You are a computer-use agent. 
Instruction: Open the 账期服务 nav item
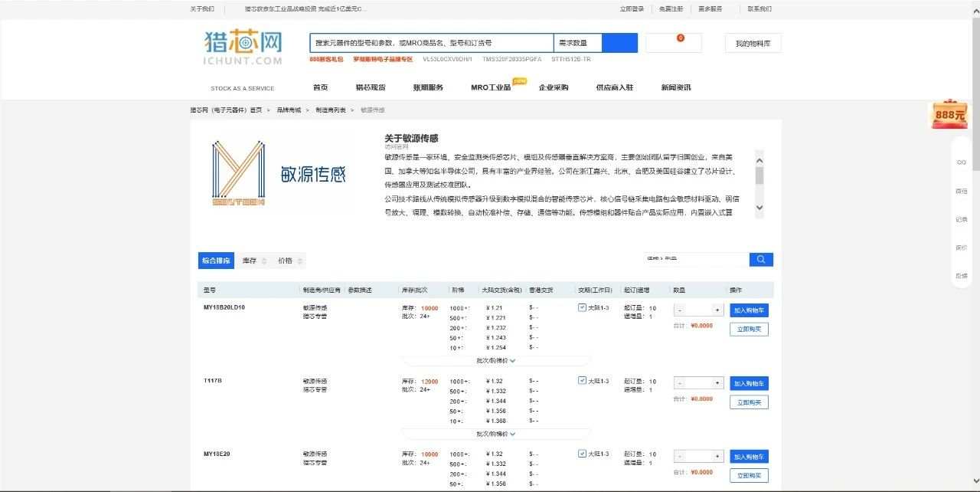[428, 87]
